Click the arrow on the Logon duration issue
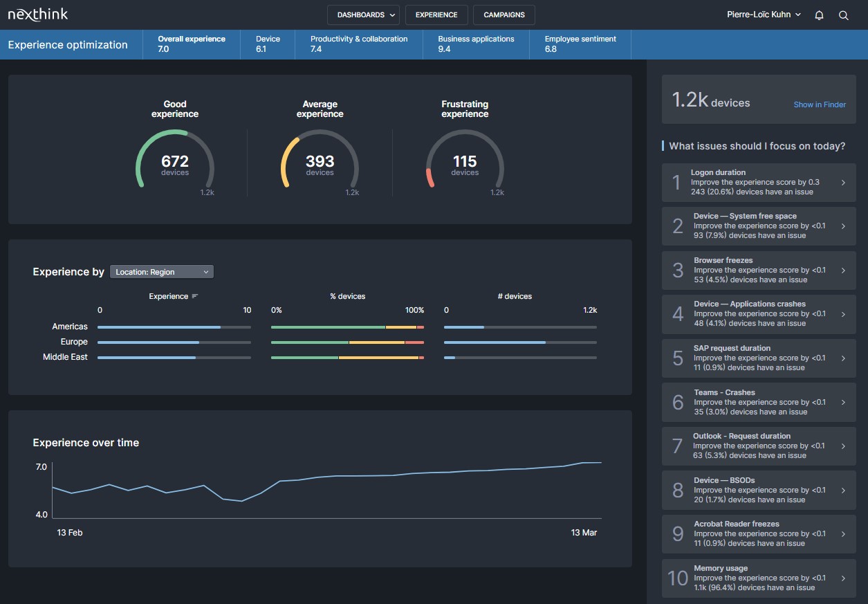This screenshot has width=868, height=604. click(843, 182)
